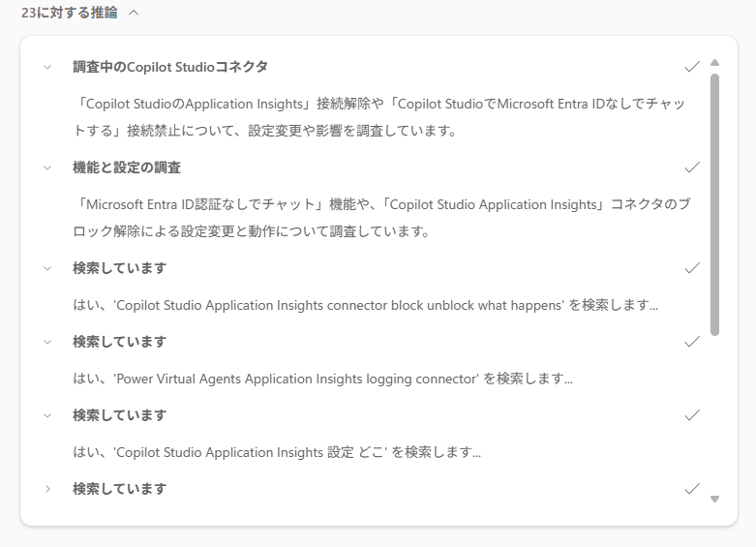Click checkmark for 機能と設定の調査

pos(692,167)
